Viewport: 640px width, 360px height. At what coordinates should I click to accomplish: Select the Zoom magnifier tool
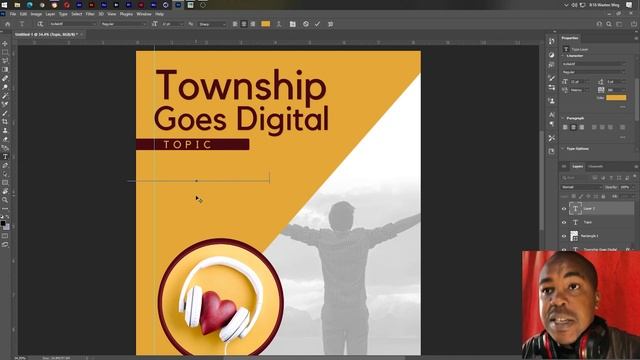tap(5, 200)
